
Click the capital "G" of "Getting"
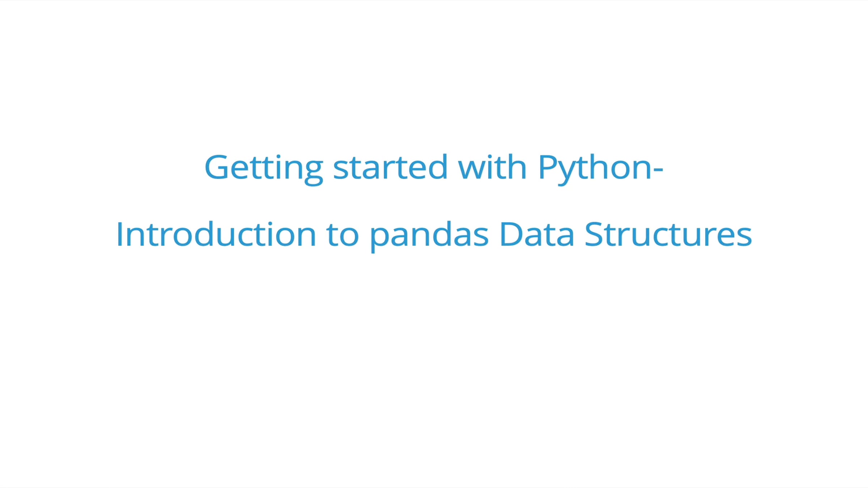[x=216, y=167]
